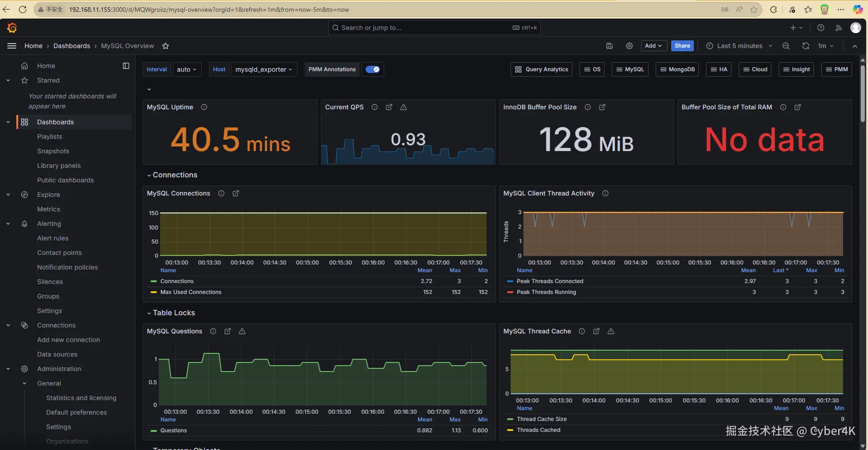Click the Grafana logo icon
The width and height of the screenshot is (868, 450).
[12, 28]
